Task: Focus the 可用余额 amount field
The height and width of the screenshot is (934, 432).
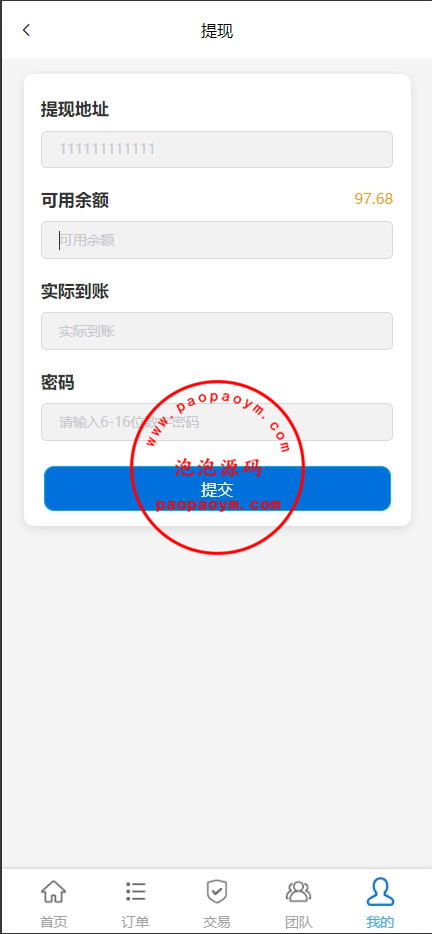Action: pos(217,240)
